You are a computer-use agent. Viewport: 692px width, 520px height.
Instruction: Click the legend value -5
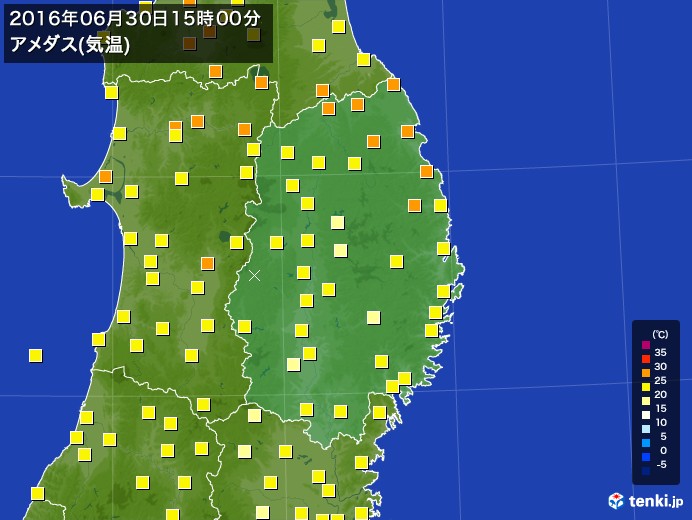click(662, 464)
